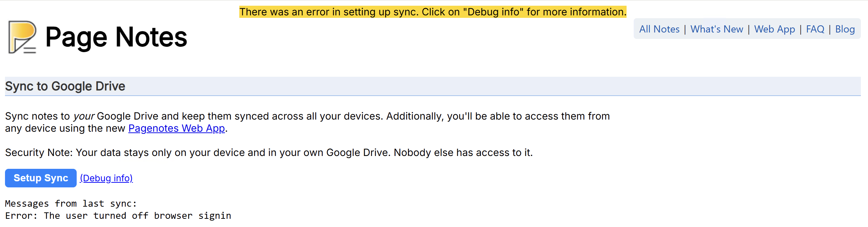
Task: Open the What's New page
Action: 716,29
